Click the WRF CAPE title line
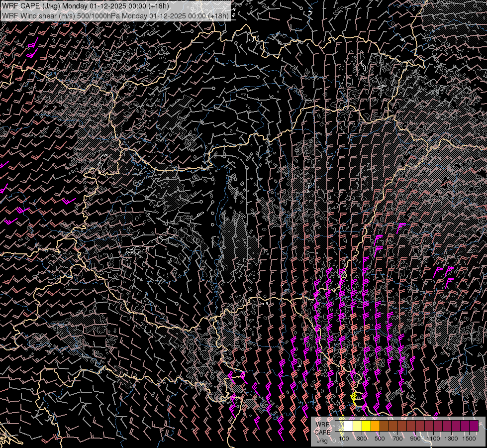487x448 pixels. [x=85, y=6]
